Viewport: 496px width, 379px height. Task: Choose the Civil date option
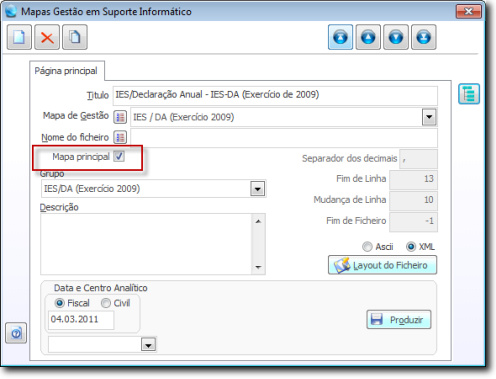point(106,303)
